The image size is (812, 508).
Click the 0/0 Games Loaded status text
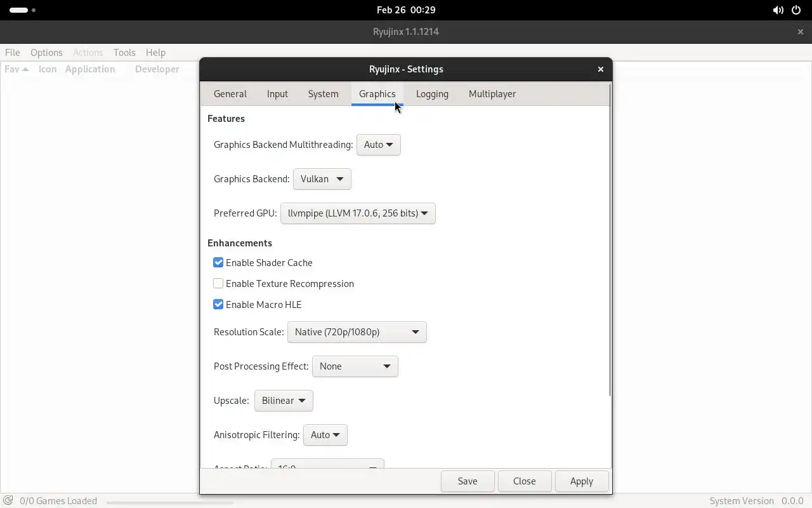pos(58,501)
